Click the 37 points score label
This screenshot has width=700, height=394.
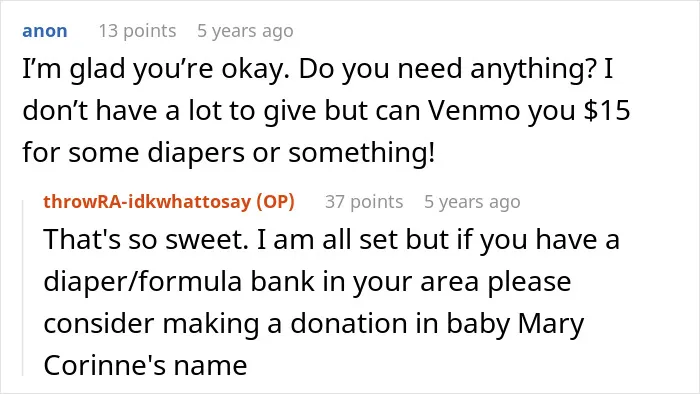coord(364,202)
